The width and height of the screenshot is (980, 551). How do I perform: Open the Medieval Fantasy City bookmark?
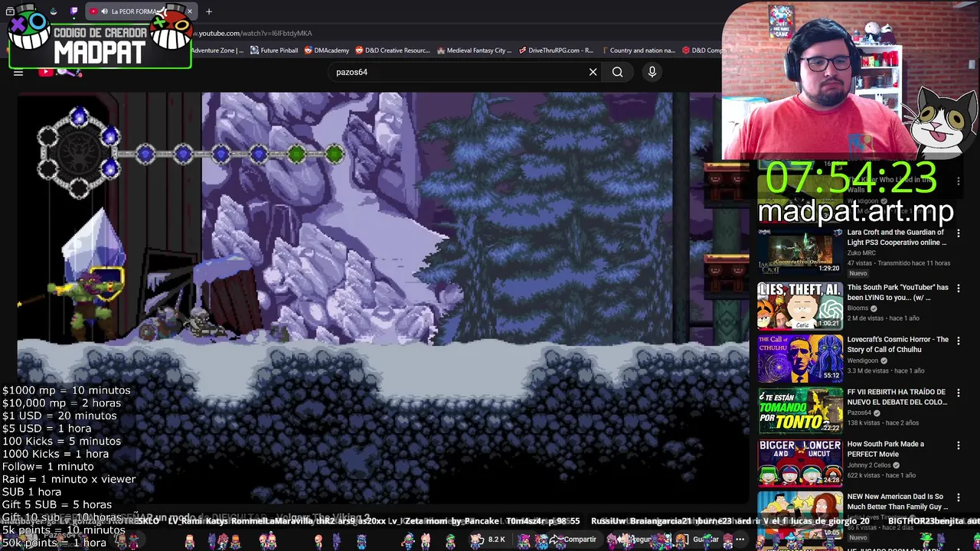point(475,51)
